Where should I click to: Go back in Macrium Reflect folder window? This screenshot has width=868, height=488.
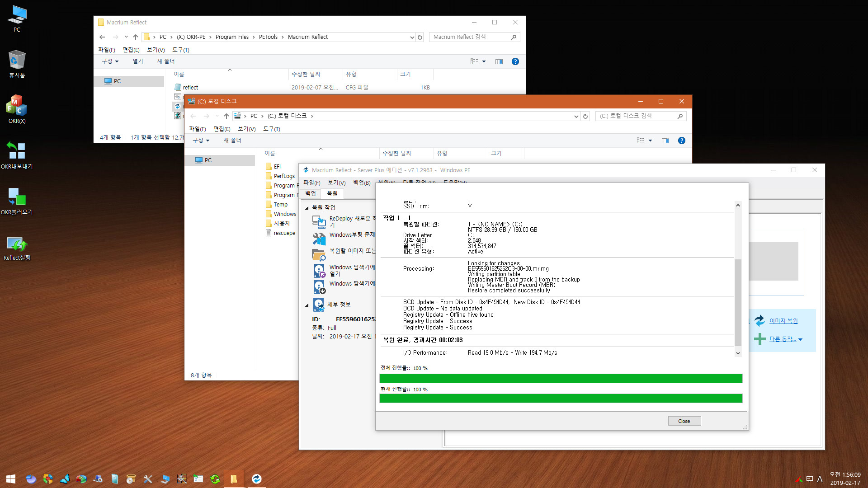click(x=102, y=37)
